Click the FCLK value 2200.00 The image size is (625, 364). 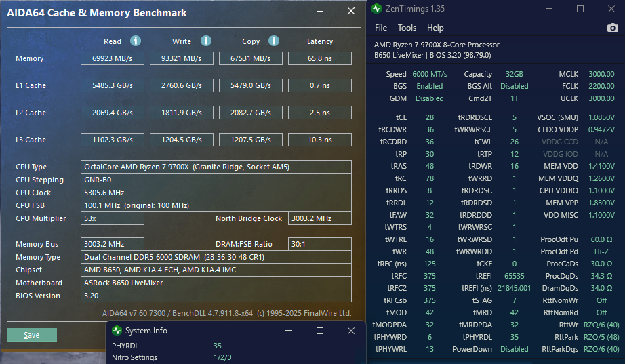tap(601, 86)
